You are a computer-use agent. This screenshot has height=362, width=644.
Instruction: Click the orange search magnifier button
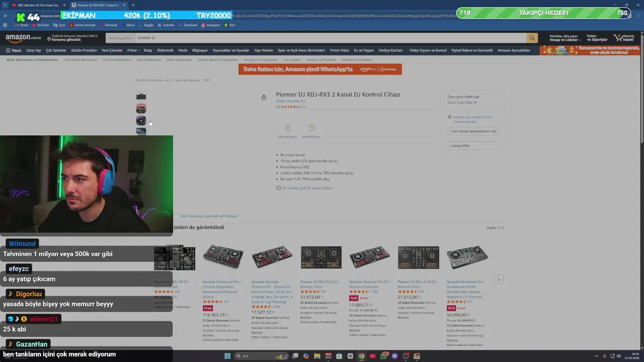(x=532, y=38)
